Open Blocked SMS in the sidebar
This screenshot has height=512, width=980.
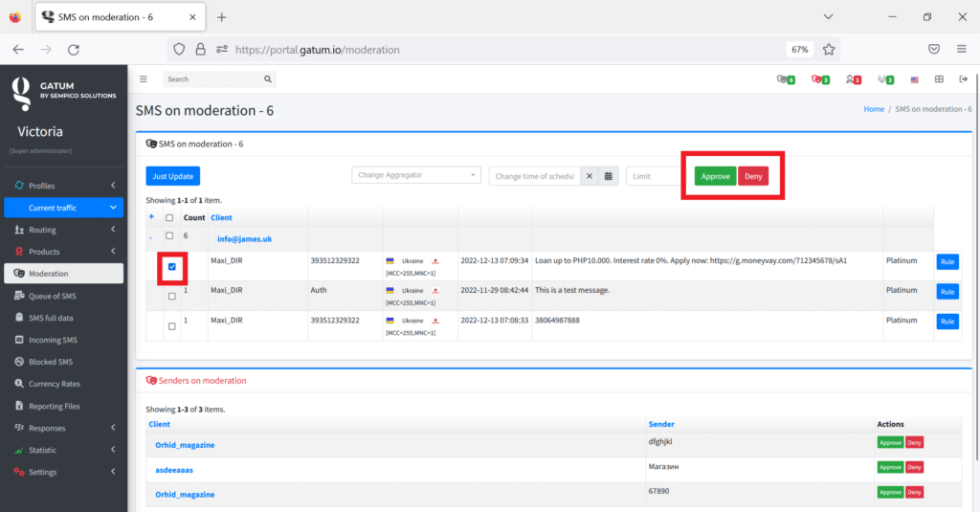64,362
